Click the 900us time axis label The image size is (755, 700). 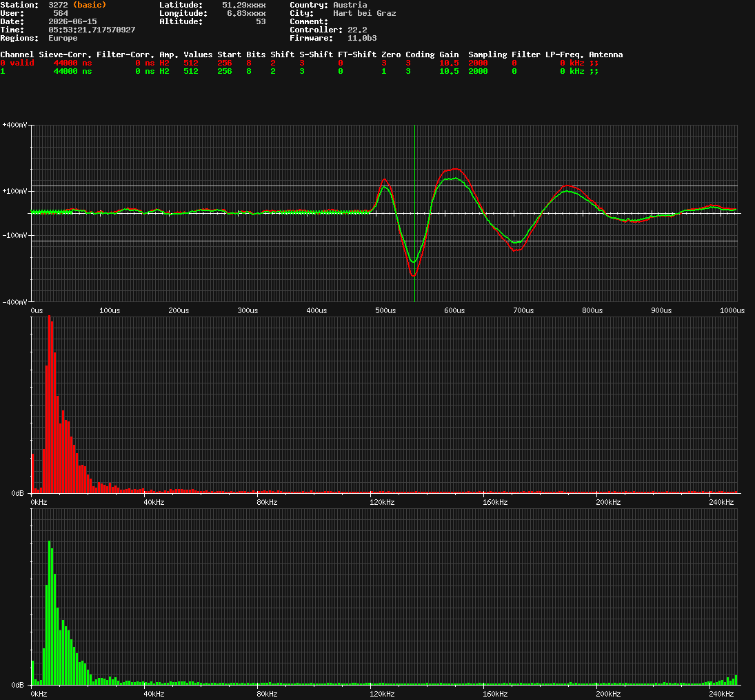pyautogui.click(x=661, y=310)
